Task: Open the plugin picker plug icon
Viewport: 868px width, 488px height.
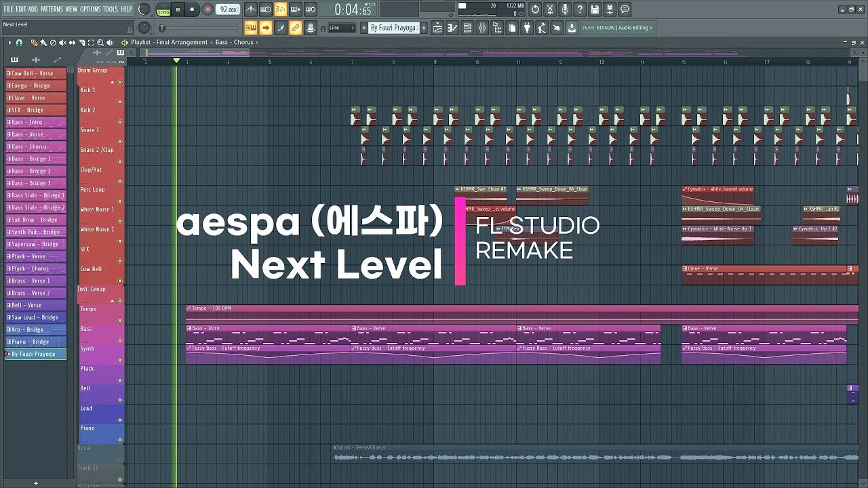Action: pos(527,28)
